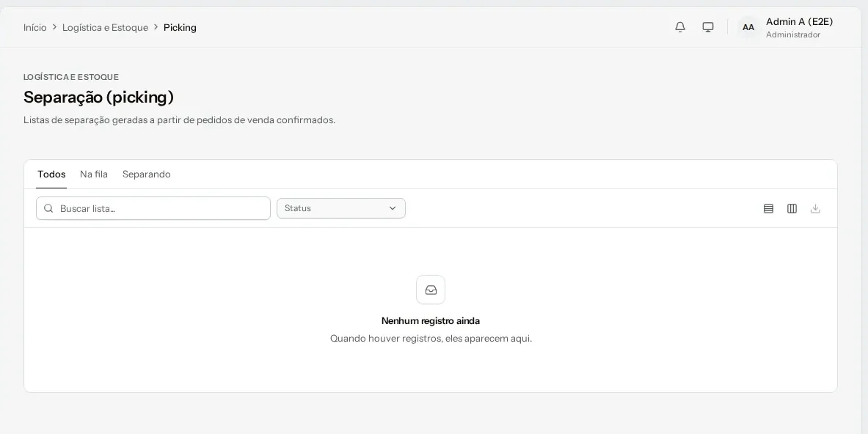Screen dimensions: 868x434
Task: Go to Início breadcrumb
Action: 35,28
